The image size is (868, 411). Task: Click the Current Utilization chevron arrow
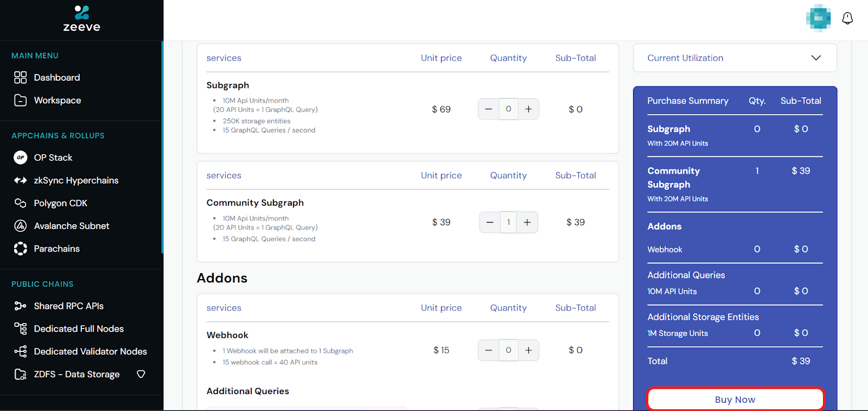click(x=816, y=58)
